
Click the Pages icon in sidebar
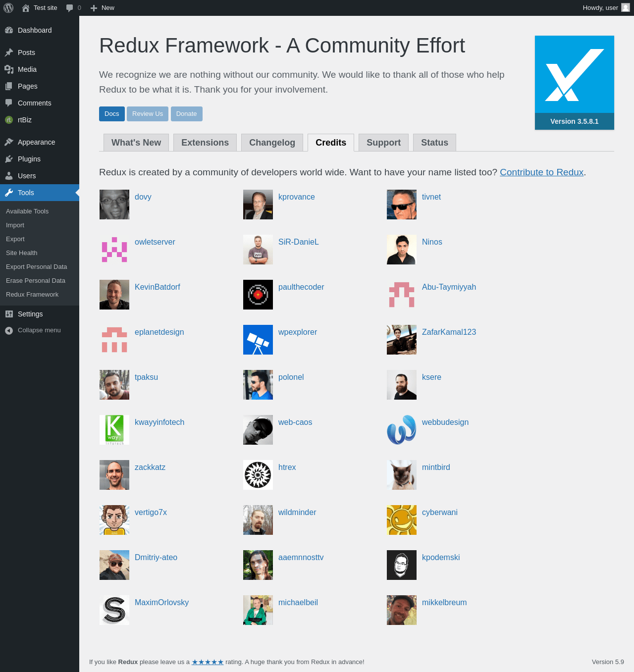coord(9,86)
